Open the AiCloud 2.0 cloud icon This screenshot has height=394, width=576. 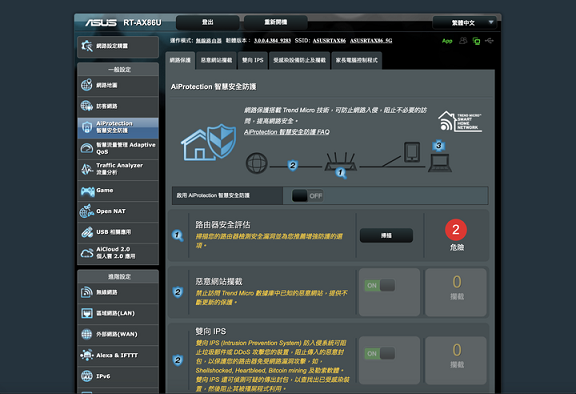coord(87,253)
